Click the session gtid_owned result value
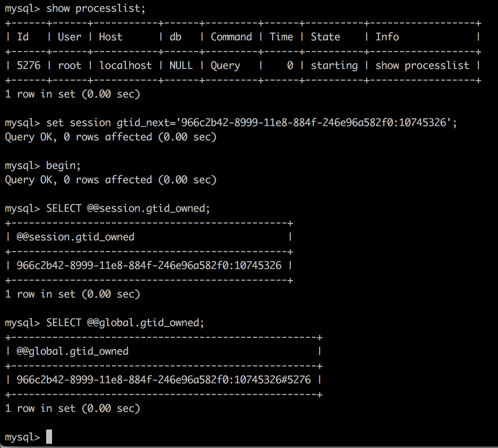Image resolution: width=498 pixels, height=448 pixels. coord(149,266)
